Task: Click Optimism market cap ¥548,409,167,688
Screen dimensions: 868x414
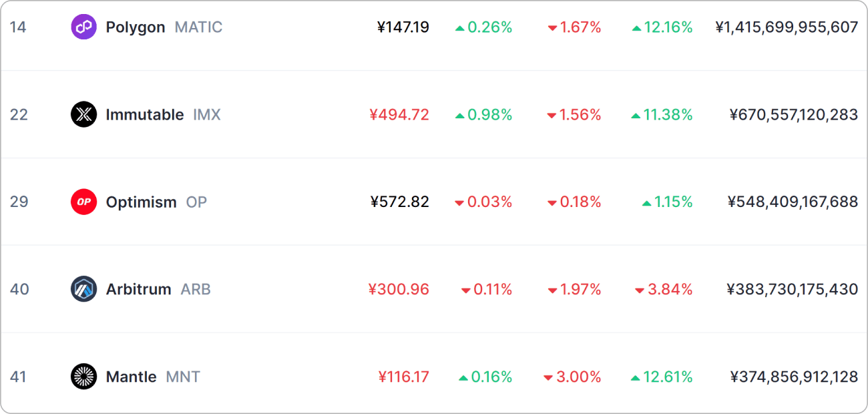Action: [793, 202]
